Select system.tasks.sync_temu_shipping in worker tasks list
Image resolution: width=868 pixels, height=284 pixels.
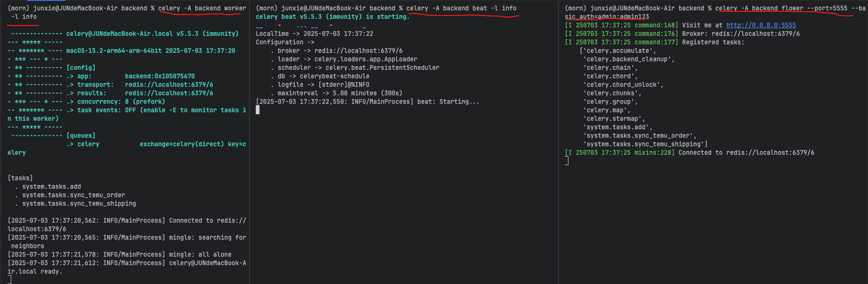79,204
